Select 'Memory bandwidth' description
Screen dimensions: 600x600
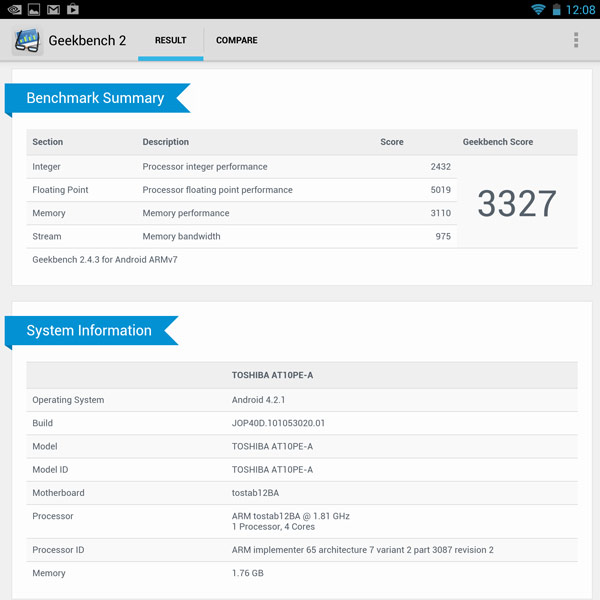pos(181,236)
